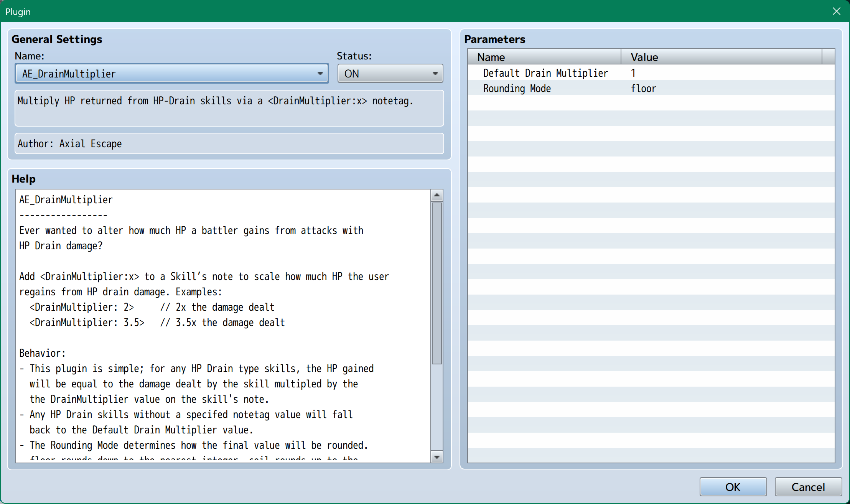Select the Rounding Mode parameter row
Image resolution: width=850 pixels, height=504 pixels.
[651, 88]
